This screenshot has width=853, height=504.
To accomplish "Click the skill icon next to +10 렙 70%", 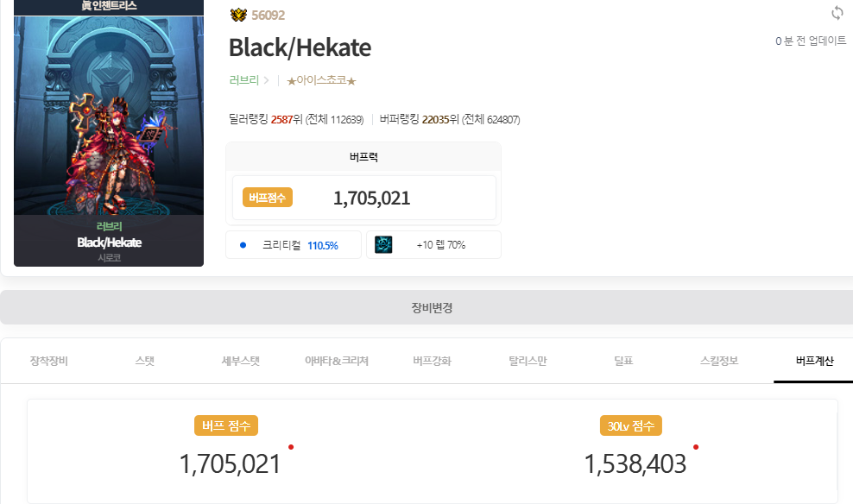I will point(383,244).
